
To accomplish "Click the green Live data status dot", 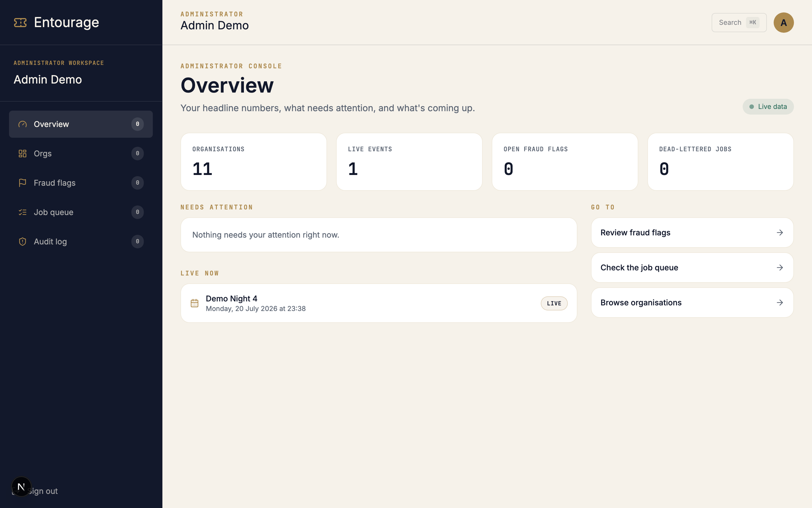I will [x=752, y=106].
